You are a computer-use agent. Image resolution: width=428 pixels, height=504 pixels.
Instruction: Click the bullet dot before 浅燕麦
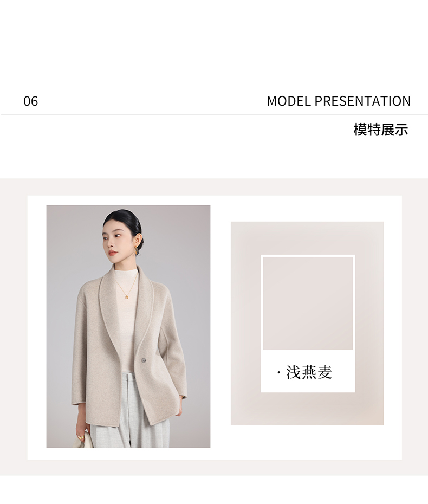(278, 373)
